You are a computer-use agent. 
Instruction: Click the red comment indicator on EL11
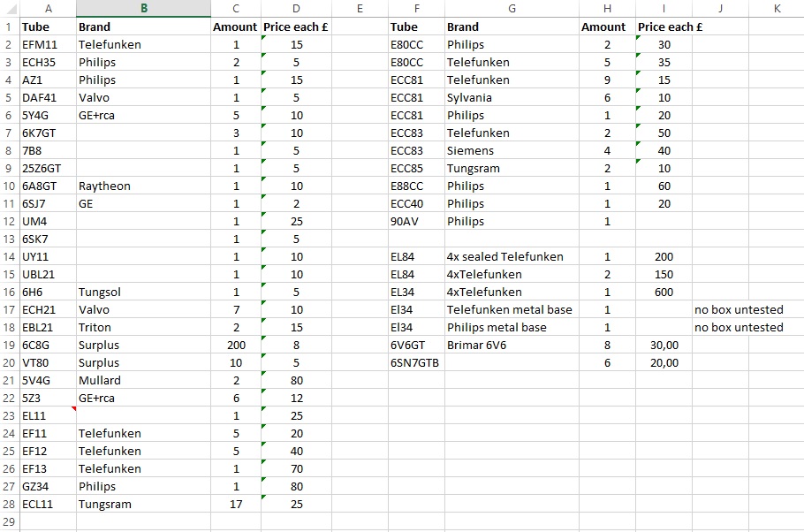[x=74, y=409]
